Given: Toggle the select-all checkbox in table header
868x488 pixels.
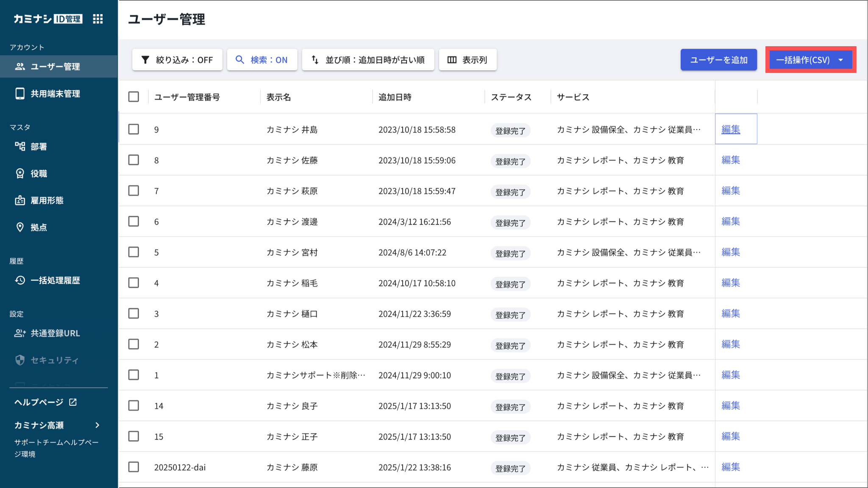Looking at the screenshot, I should point(134,97).
